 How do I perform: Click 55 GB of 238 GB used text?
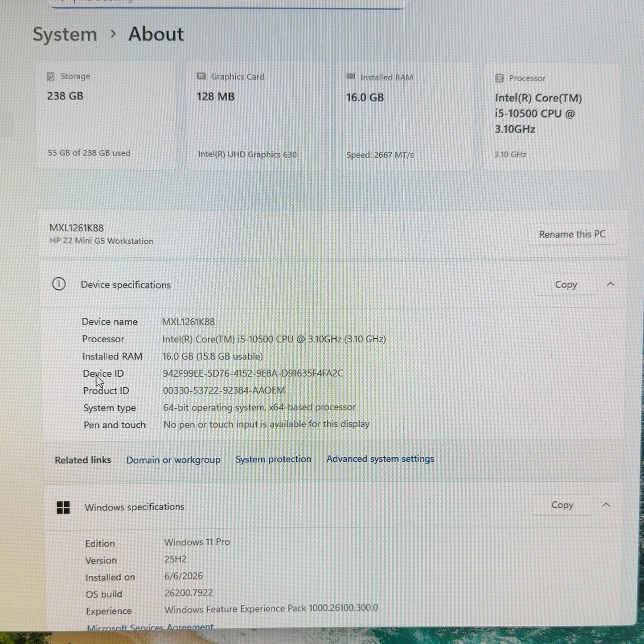pyautogui.click(x=89, y=153)
